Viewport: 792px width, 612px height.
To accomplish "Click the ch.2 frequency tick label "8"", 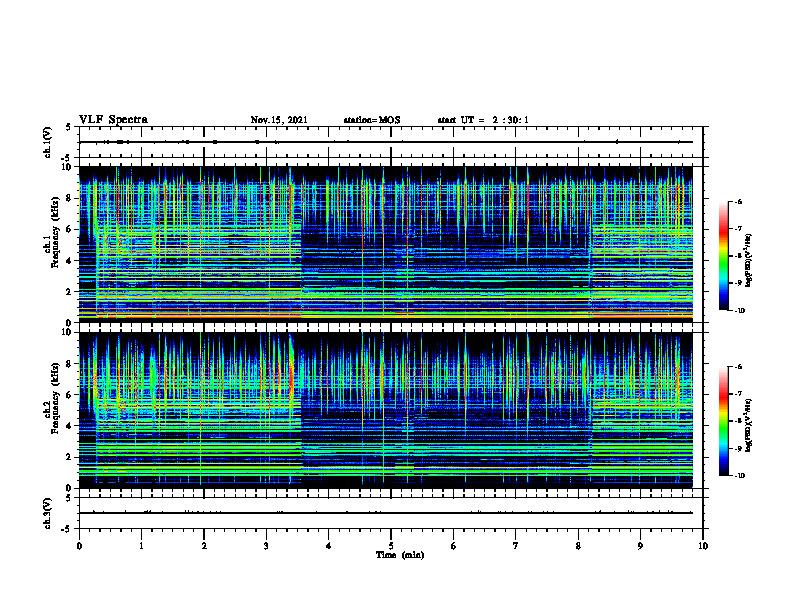I will pyautogui.click(x=69, y=364).
